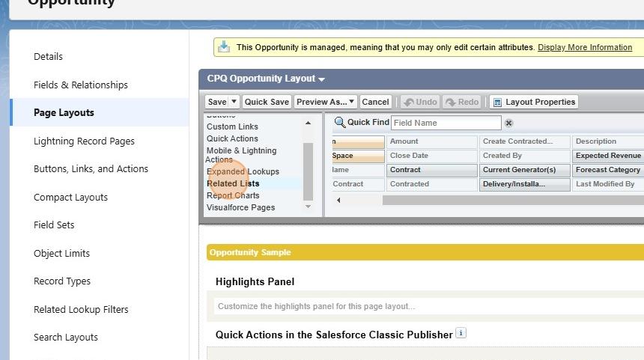
Task: Select the Related Lists category
Action: click(x=233, y=183)
